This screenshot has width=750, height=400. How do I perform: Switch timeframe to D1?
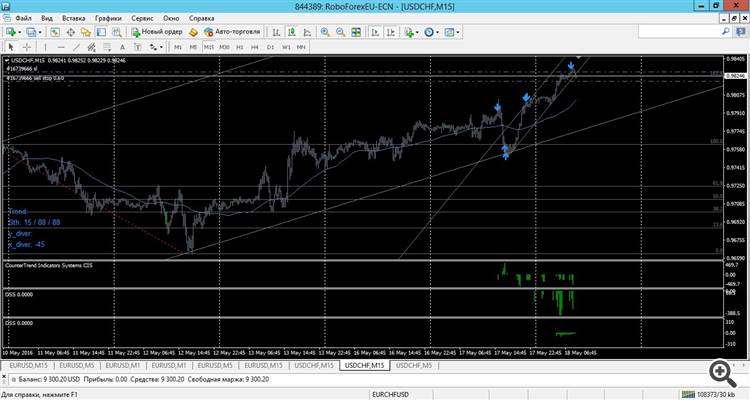click(x=270, y=47)
